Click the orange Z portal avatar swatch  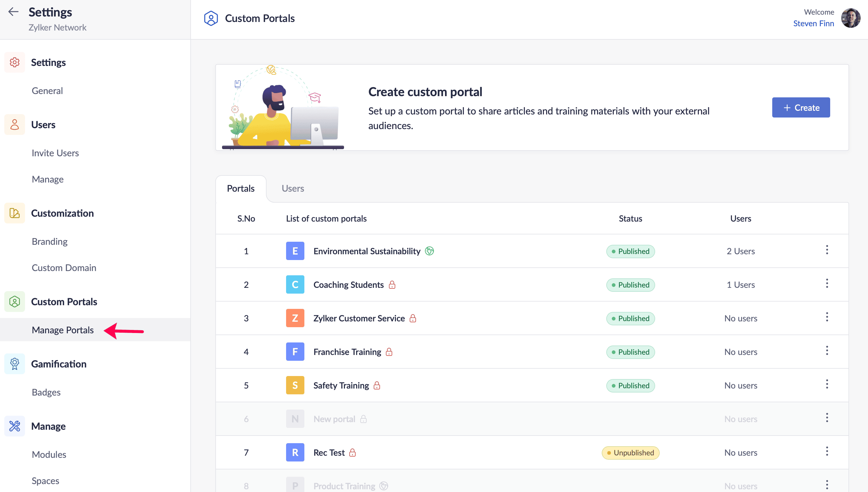click(x=295, y=318)
